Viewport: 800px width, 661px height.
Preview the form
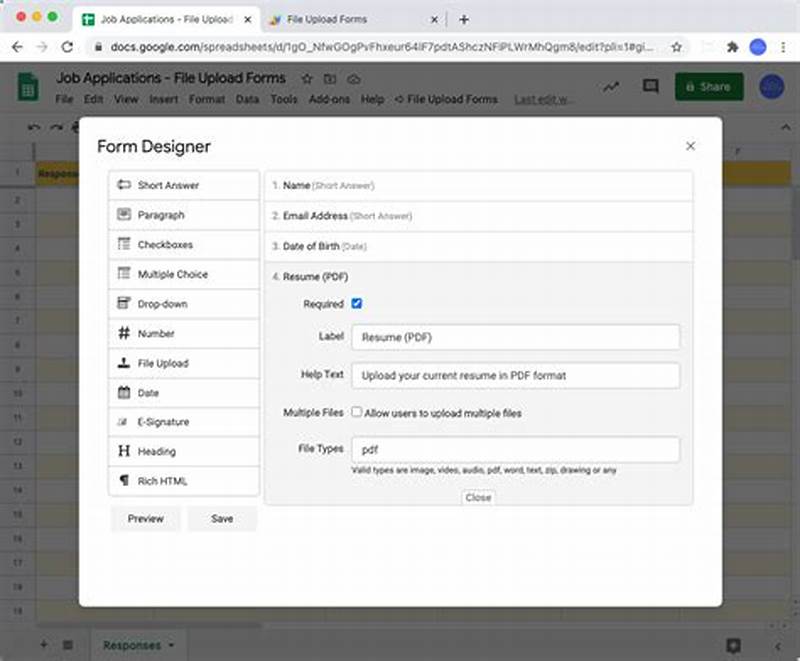pos(146,519)
